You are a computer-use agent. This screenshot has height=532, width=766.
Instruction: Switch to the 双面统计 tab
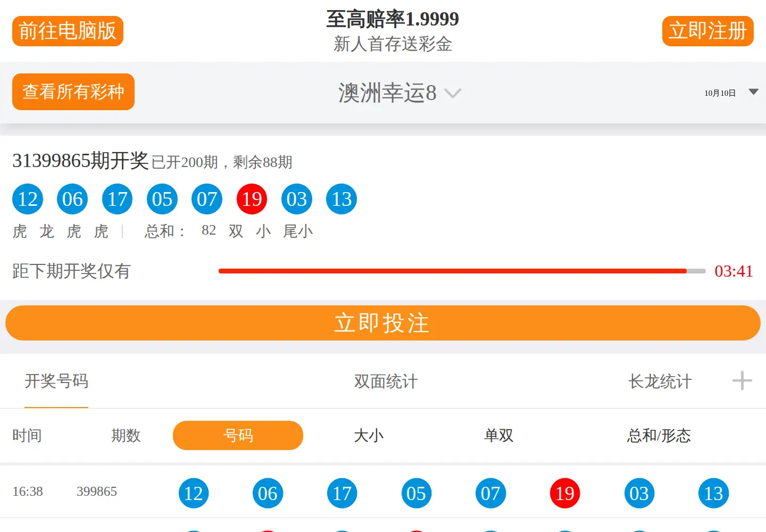pyautogui.click(x=386, y=381)
